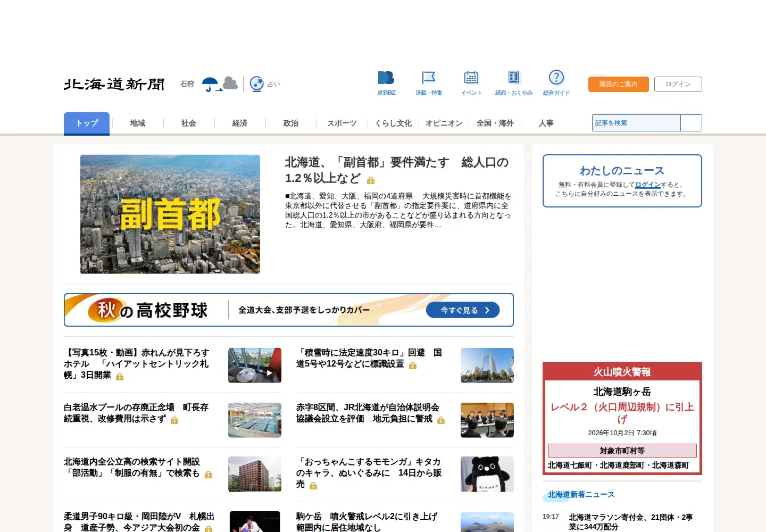Click 石狩 weather region label
The width and height of the screenshot is (766, 532).
187,84
